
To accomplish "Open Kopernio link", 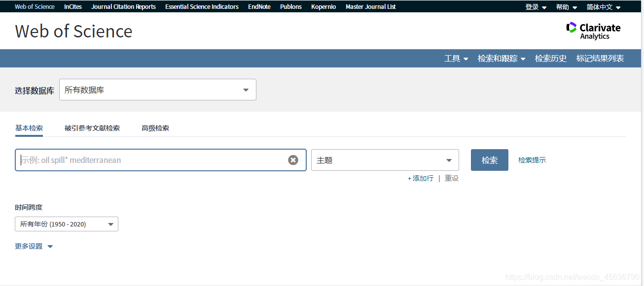I will (x=323, y=7).
